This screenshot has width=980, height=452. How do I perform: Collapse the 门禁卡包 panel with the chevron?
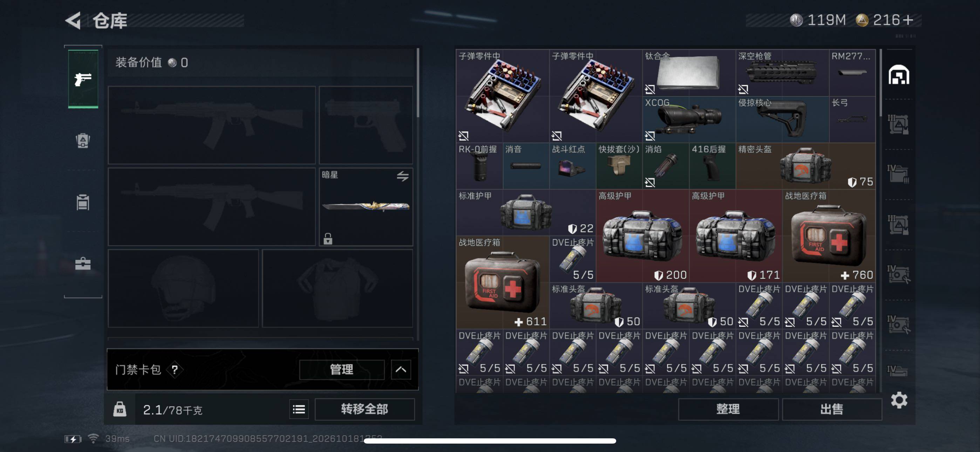(401, 369)
